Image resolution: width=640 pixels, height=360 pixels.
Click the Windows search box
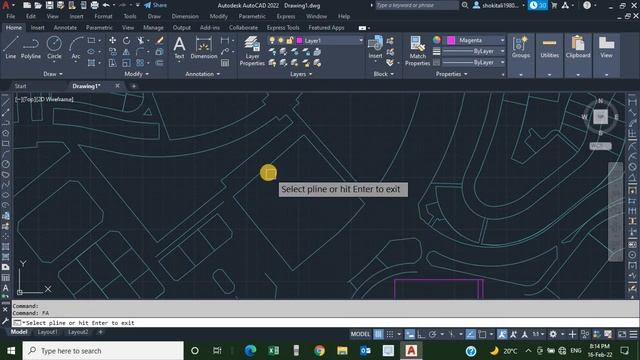point(103,351)
